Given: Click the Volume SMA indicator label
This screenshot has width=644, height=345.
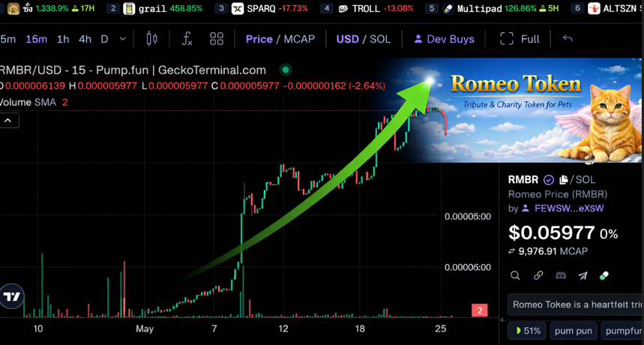Looking at the screenshot, I should (x=28, y=102).
